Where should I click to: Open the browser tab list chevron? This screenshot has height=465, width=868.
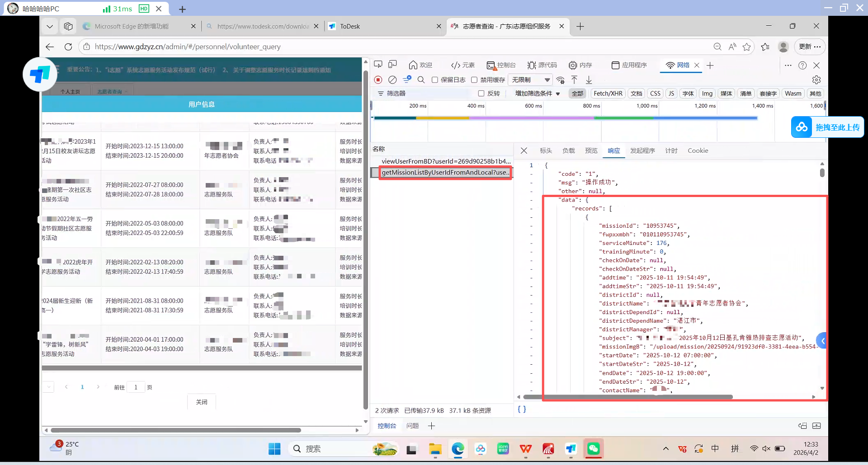[50, 26]
